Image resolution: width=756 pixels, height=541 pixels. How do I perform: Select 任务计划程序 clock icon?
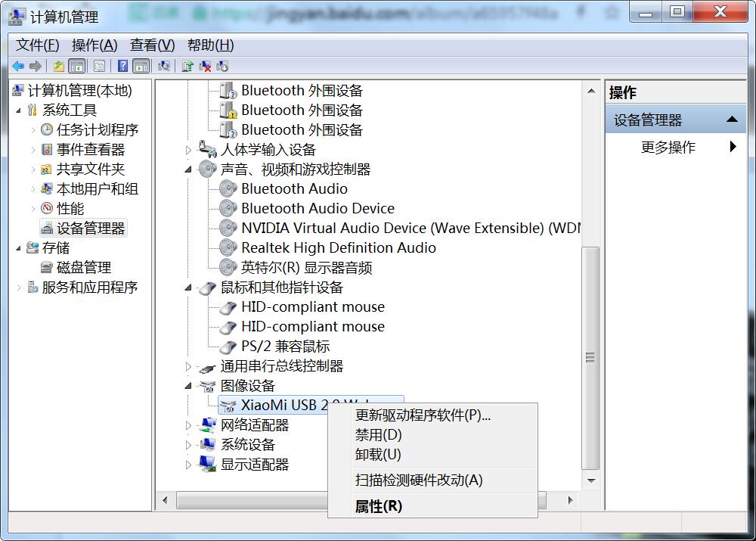47,129
